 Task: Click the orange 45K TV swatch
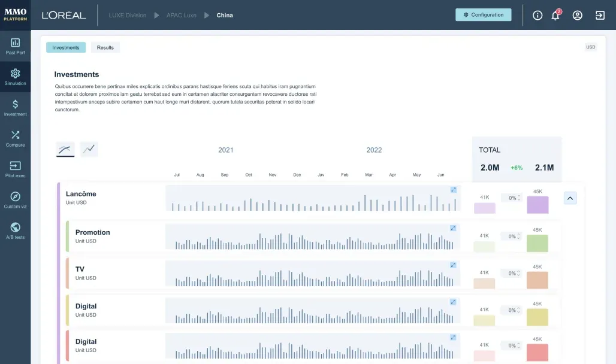tap(537, 280)
